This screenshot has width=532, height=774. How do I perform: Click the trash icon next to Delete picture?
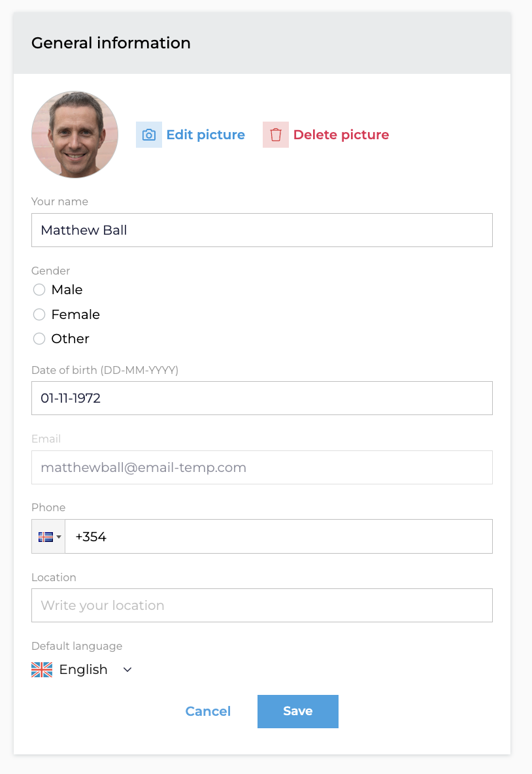pyautogui.click(x=275, y=135)
